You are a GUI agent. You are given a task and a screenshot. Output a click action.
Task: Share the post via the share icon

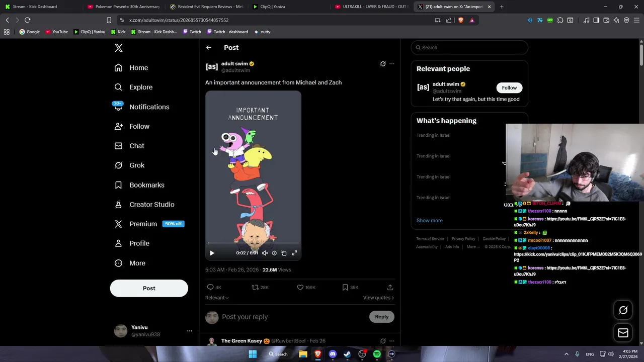click(x=390, y=287)
